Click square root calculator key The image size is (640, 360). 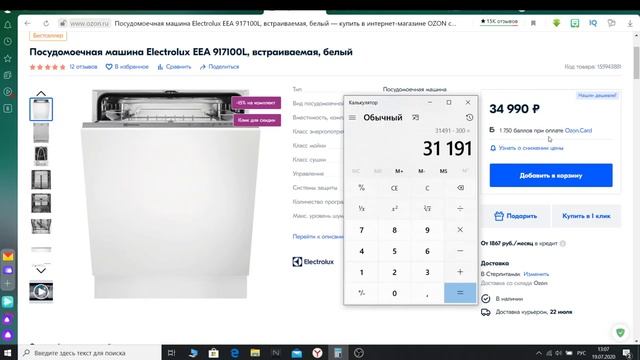pyautogui.click(x=427, y=209)
